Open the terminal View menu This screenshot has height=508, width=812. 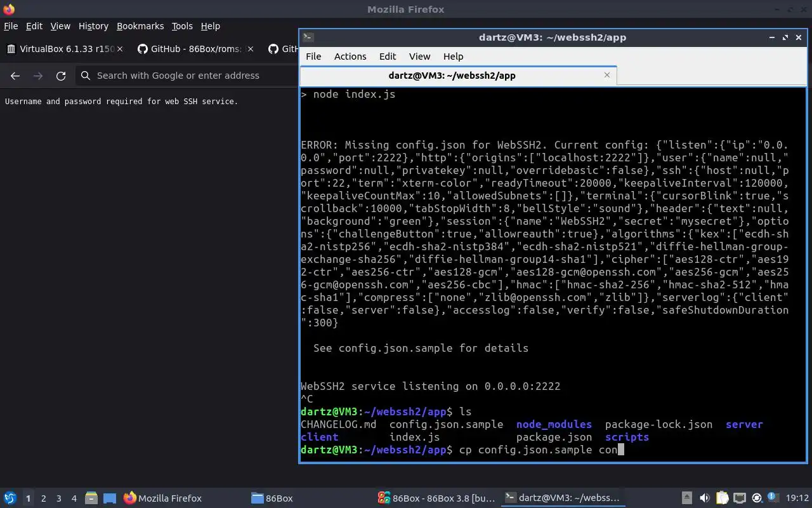tap(419, 57)
